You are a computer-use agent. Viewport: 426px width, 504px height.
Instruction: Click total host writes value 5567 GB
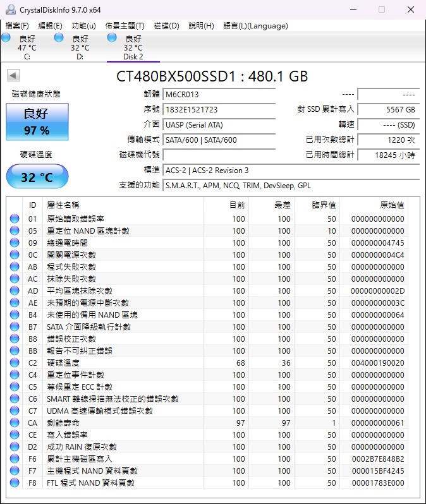pos(388,110)
